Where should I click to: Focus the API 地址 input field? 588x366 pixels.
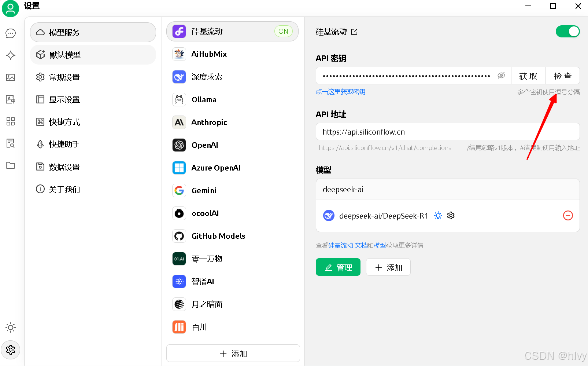point(448,132)
